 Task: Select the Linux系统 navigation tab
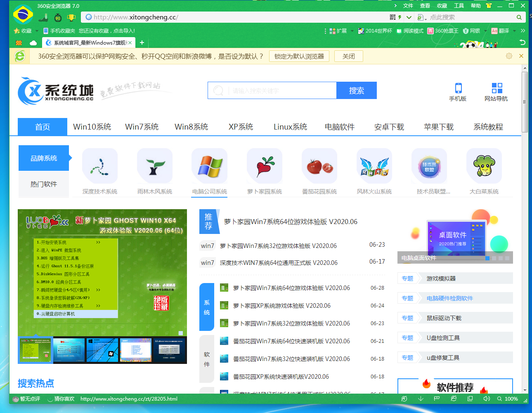290,127
